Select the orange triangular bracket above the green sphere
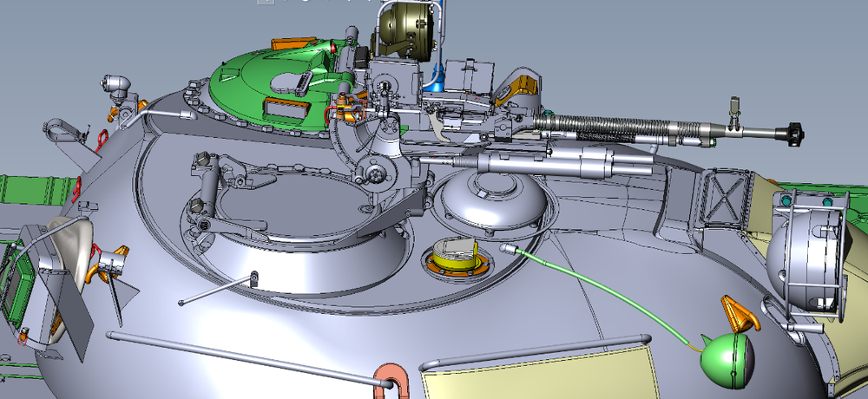The height and width of the screenshot is (399, 868). coord(738,314)
